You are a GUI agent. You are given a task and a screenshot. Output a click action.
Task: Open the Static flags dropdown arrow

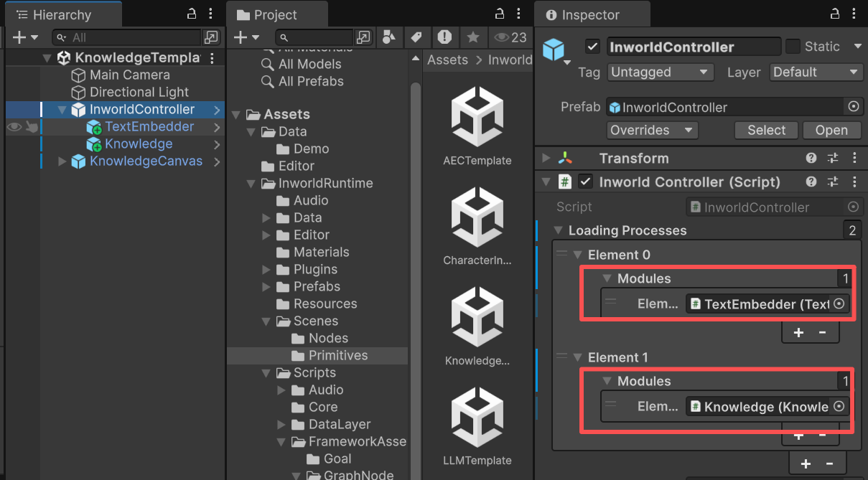click(857, 47)
